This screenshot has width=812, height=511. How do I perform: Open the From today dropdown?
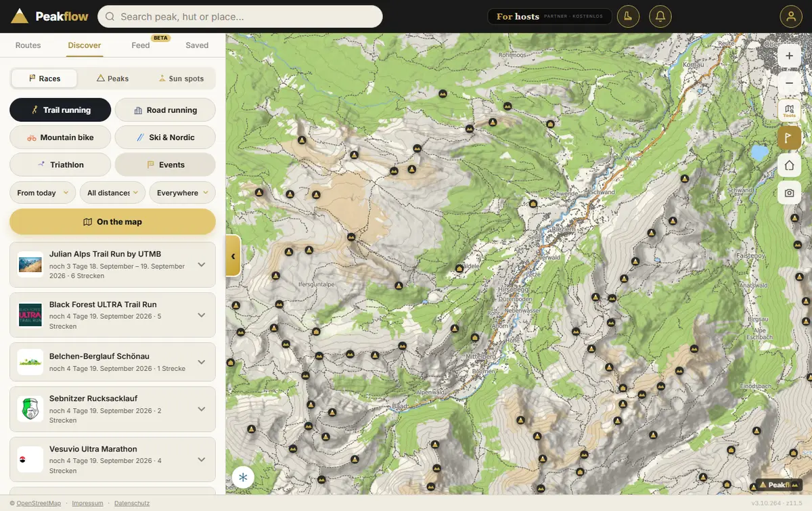coord(43,193)
